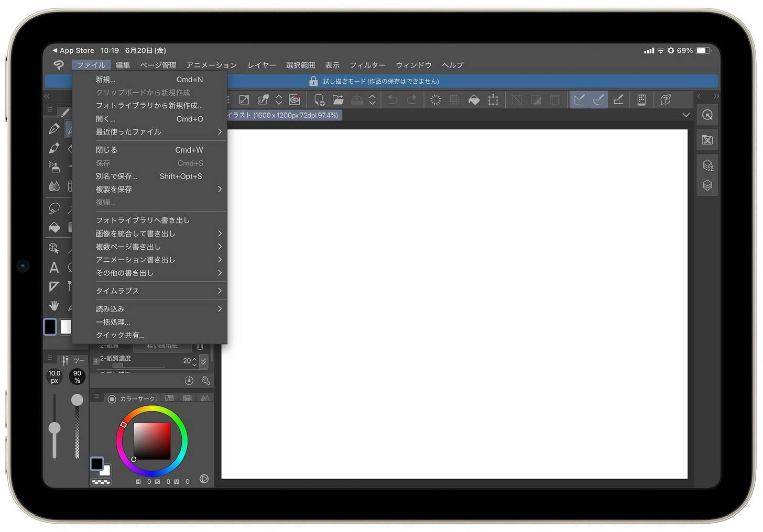Click the color wheel saturation square

coord(152,441)
